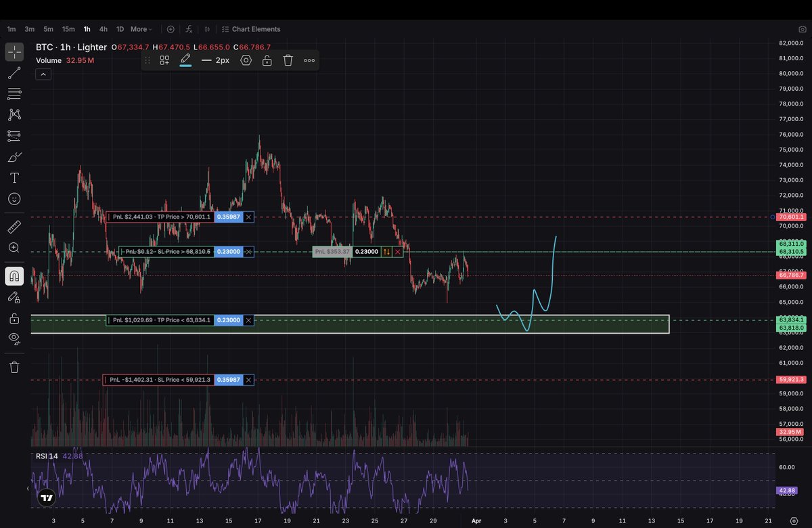Collapse the indicator legend chevron

tap(43, 74)
